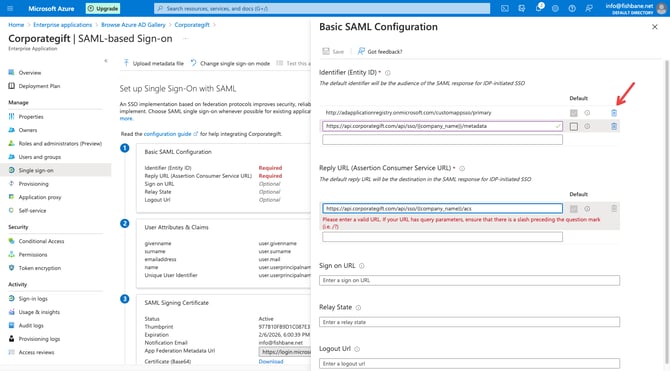Click the default info icon on the primary identifier row
This screenshot has width=670, height=371.
tap(587, 113)
